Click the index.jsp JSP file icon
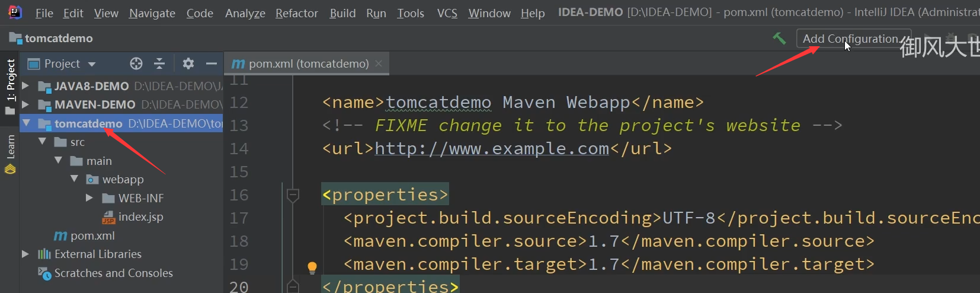Viewport: 980px width, 293px height. [x=108, y=217]
